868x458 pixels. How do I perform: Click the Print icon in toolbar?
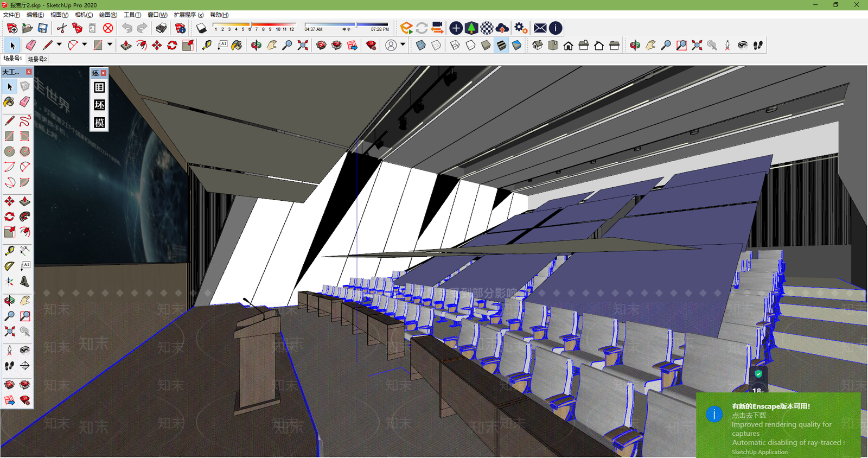coord(161,28)
